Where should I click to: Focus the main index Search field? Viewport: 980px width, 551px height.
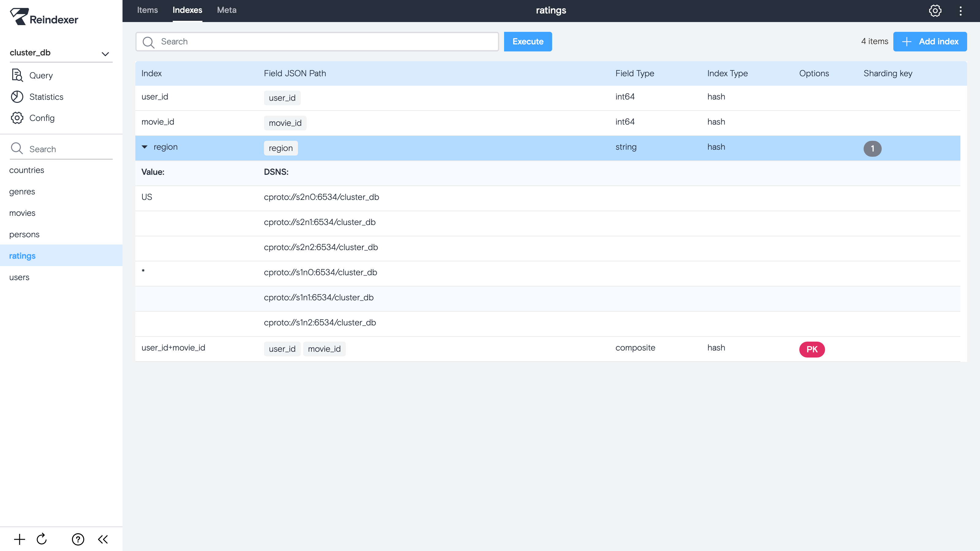(x=323, y=41)
